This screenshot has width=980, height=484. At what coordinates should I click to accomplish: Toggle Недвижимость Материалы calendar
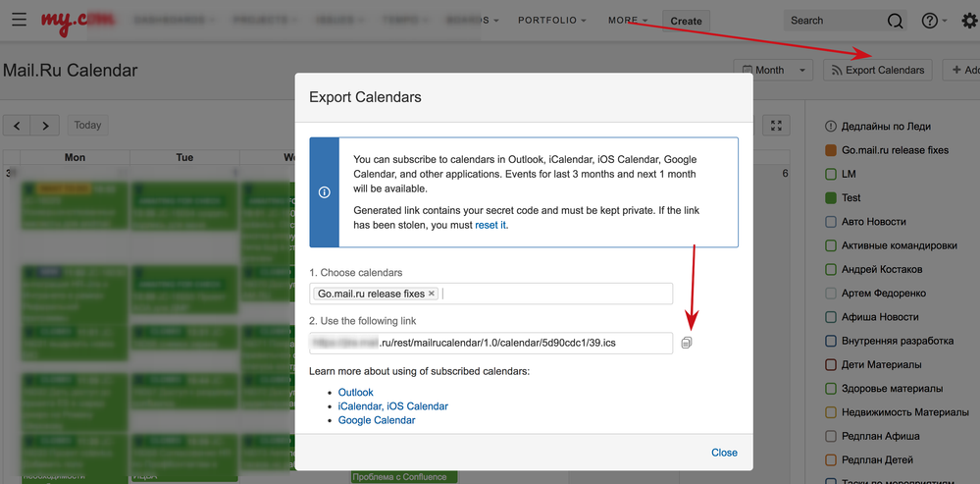coord(831,412)
